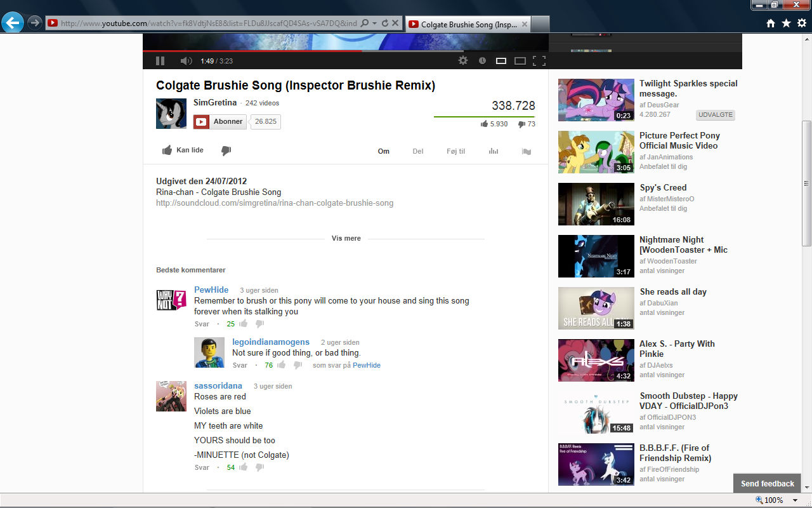
Task: Click the 100% zoom magnifier
Action: (x=760, y=500)
